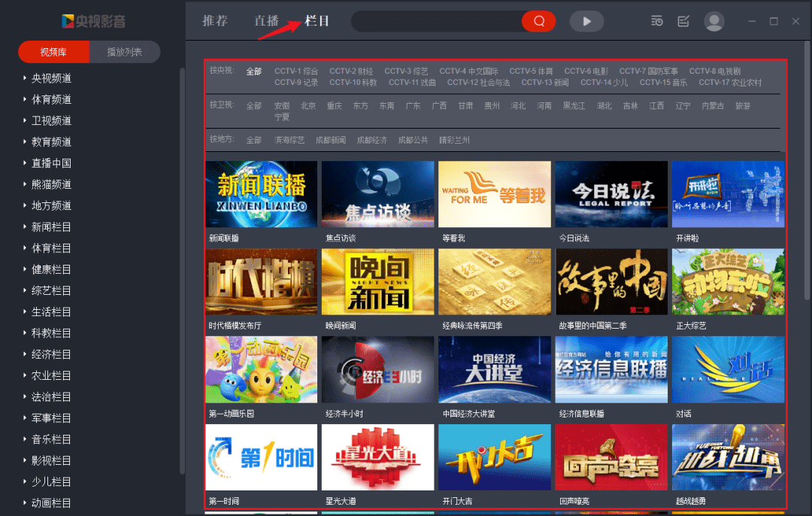Image resolution: width=812 pixels, height=516 pixels.
Task: Expand the 新闻栏目 tree arrow
Action: click(x=24, y=226)
